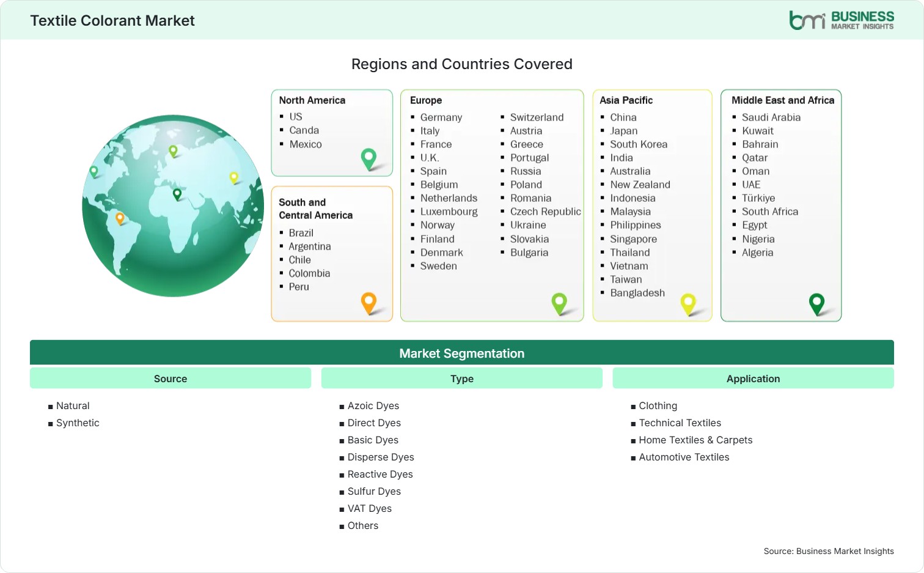Select the Application segmentation header
This screenshot has width=924, height=573.
[753, 379]
